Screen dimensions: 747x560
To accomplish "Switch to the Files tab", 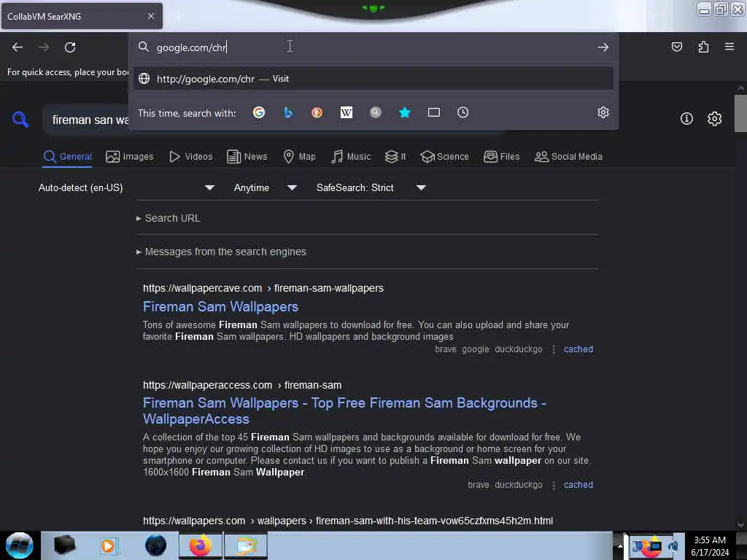I will pyautogui.click(x=502, y=157).
